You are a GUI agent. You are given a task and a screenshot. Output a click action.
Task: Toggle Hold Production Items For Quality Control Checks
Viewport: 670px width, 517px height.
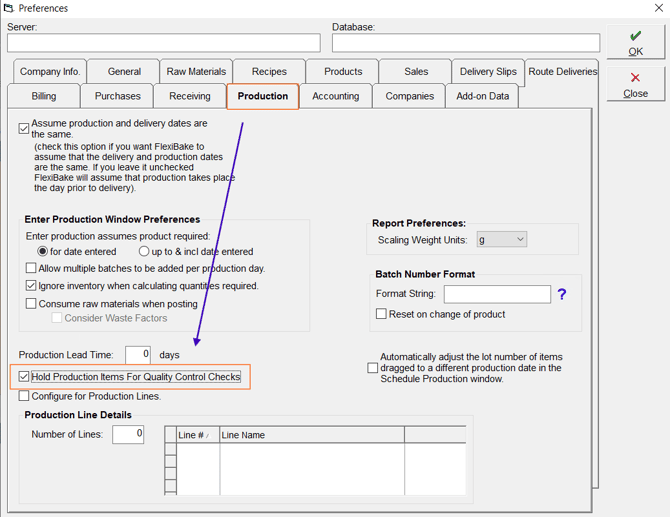[25, 377]
